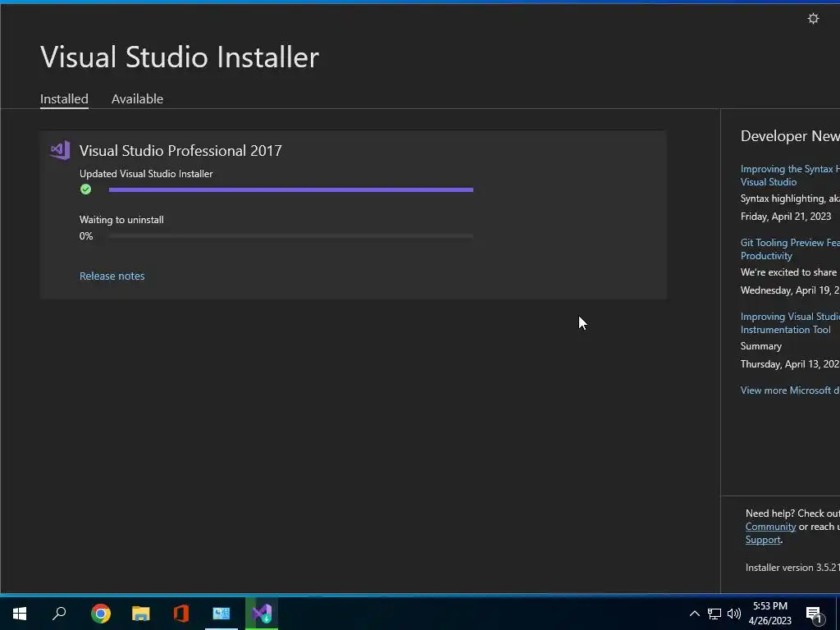The width and height of the screenshot is (840, 630).
Task: Open the clock showing 5:53 PM
Action: click(x=769, y=614)
